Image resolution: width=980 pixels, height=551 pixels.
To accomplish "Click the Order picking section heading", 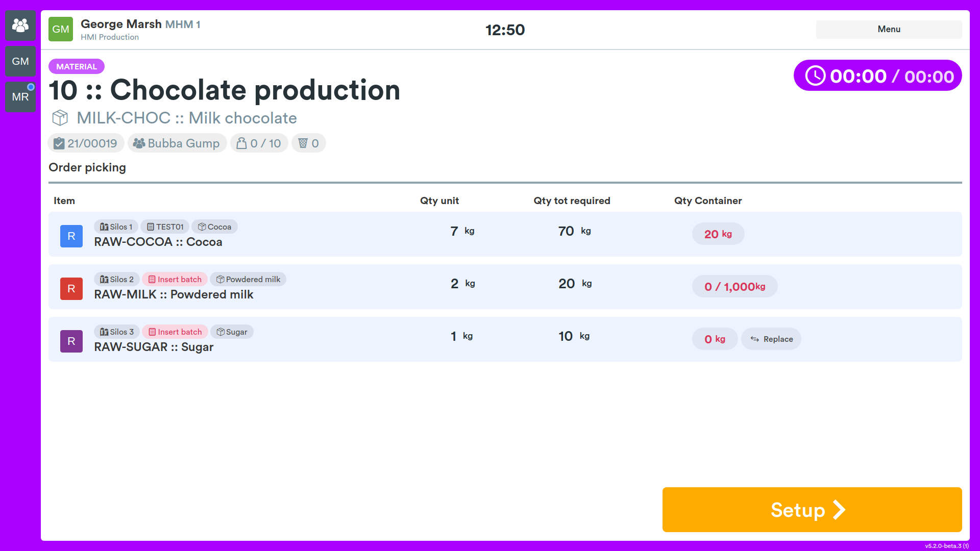I will 87,167.
